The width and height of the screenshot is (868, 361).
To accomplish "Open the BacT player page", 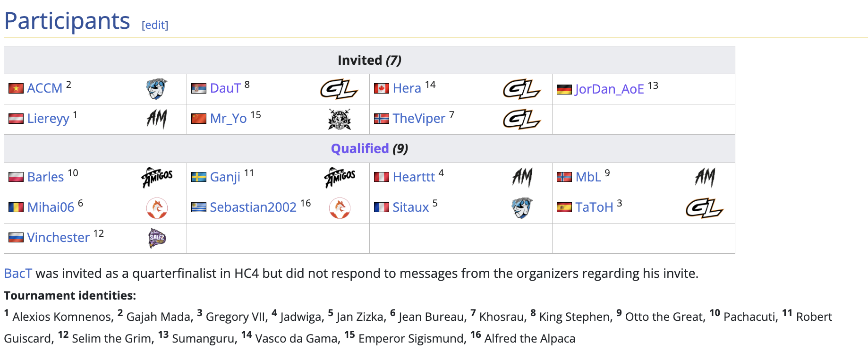I will click(x=18, y=273).
